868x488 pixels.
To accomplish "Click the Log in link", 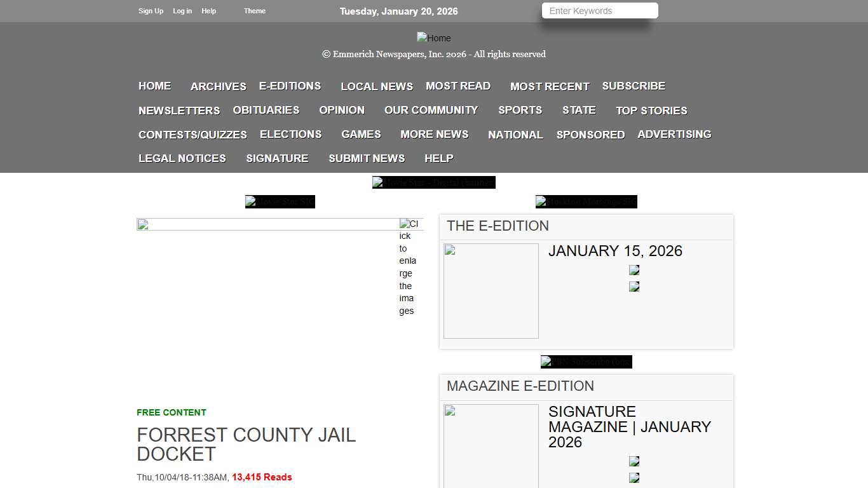I will (182, 11).
